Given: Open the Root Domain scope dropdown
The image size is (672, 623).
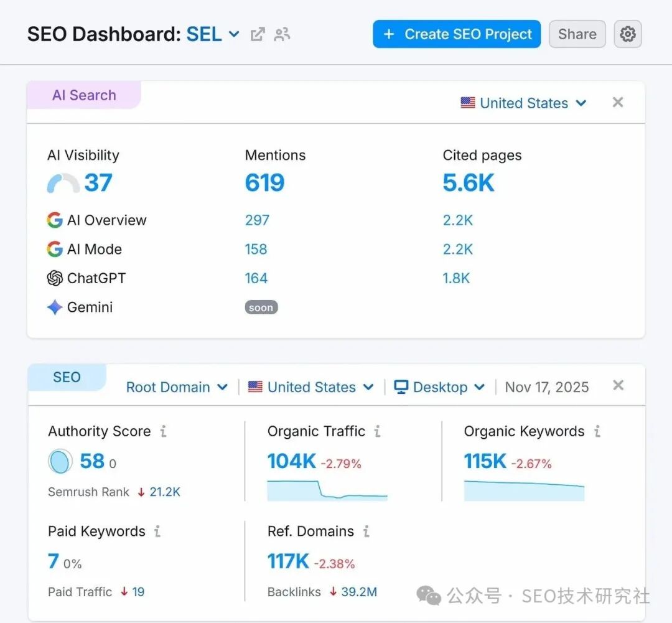Looking at the screenshot, I should (x=177, y=387).
